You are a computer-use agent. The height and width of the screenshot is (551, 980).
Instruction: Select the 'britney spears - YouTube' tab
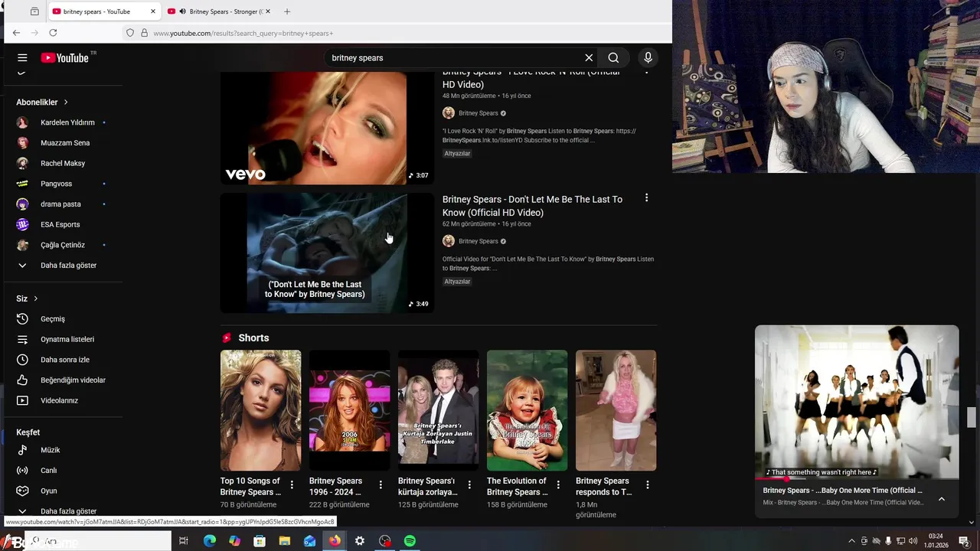pyautogui.click(x=104, y=11)
